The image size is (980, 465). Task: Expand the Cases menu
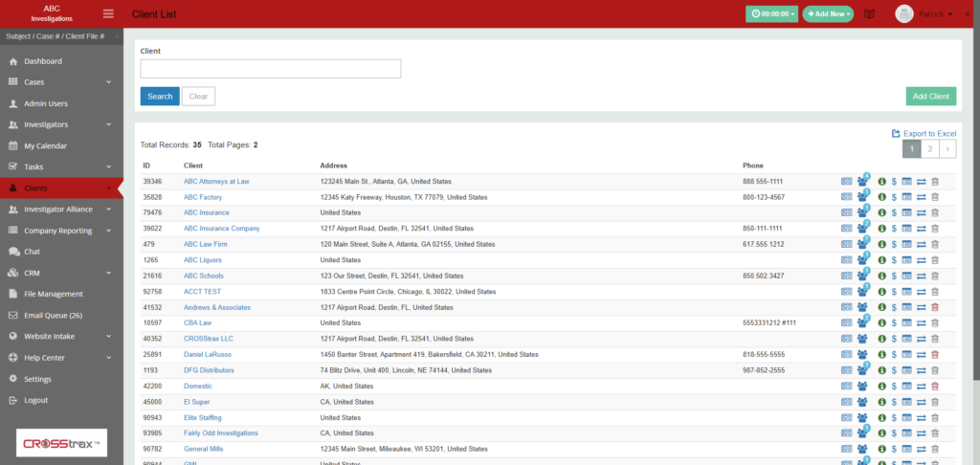(x=61, y=82)
